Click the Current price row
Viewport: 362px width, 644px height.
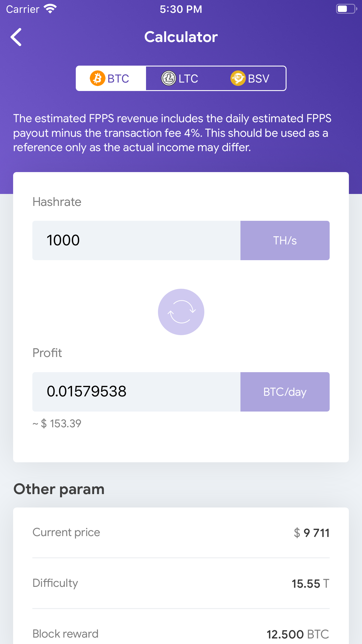[x=181, y=532]
